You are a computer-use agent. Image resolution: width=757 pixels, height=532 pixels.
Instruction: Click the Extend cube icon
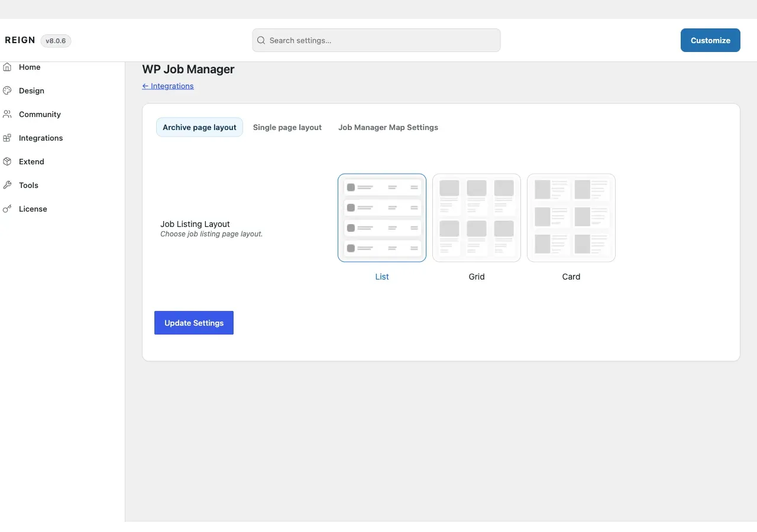click(7, 161)
